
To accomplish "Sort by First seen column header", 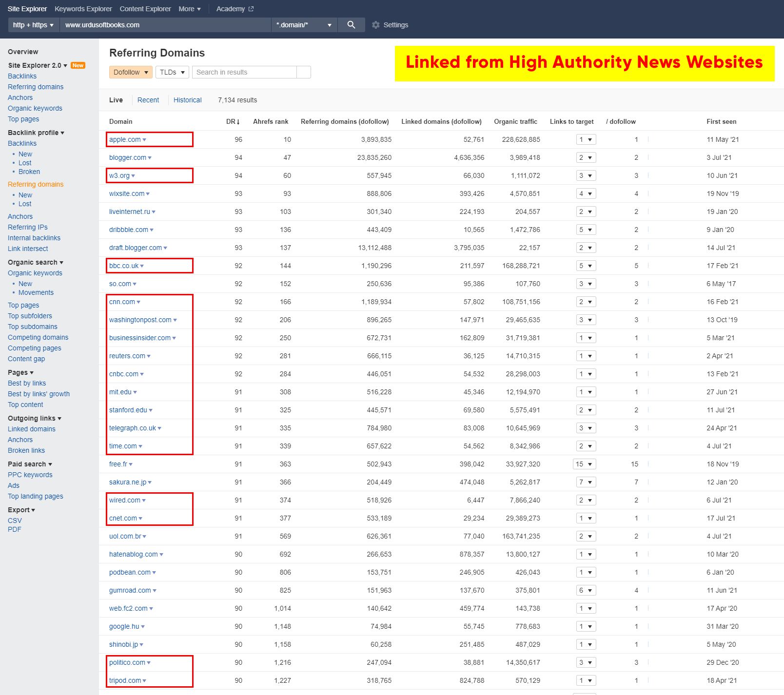I will pyautogui.click(x=722, y=121).
